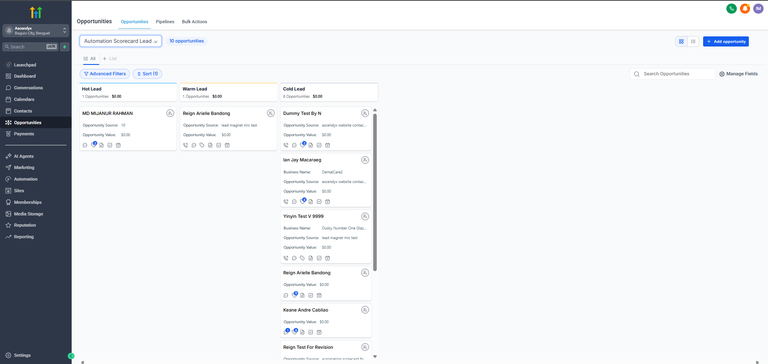The image size is (768, 364).
Task: Open the tags icon on Ian Jay Macaraeg card
Action: [303, 201]
